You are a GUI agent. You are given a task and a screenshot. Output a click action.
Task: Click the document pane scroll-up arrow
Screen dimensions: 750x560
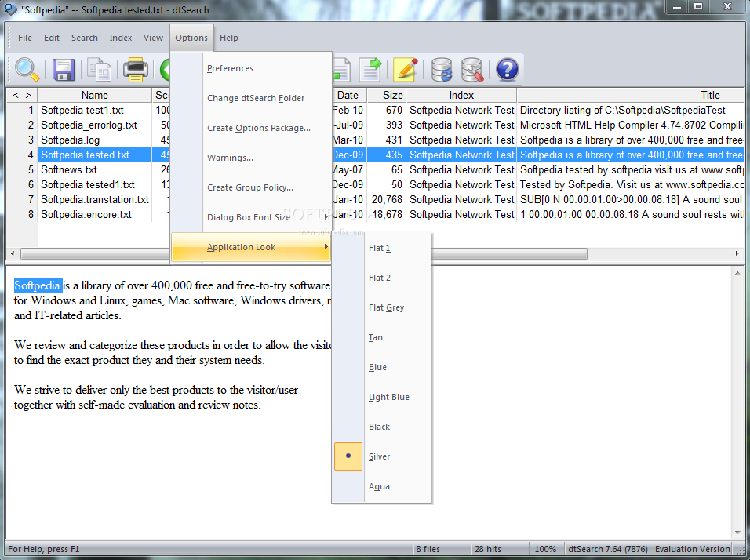(x=737, y=273)
